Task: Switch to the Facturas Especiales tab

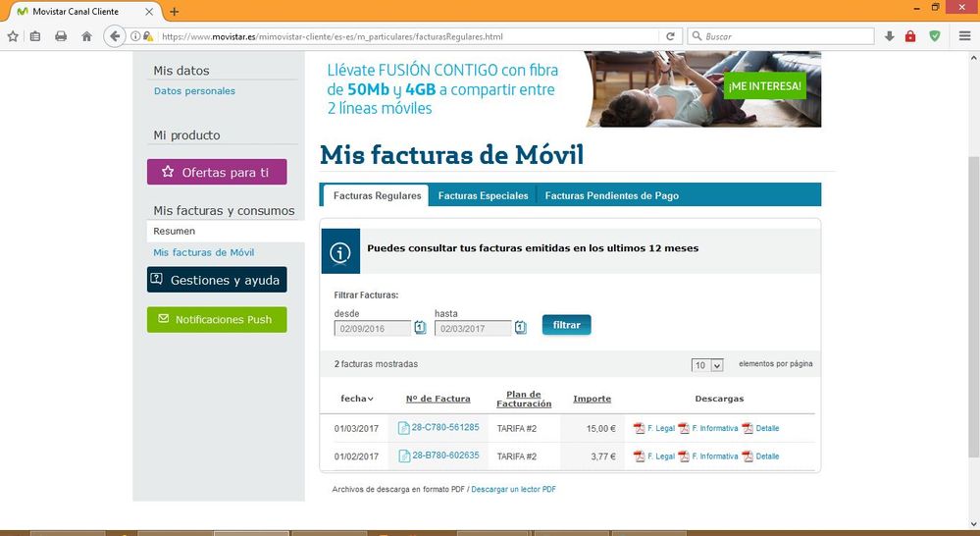Action: tap(483, 195)
